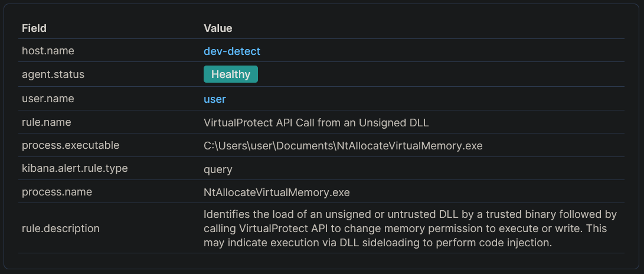Click the Field column header
The image size is (644, 274).
point(34,28)
